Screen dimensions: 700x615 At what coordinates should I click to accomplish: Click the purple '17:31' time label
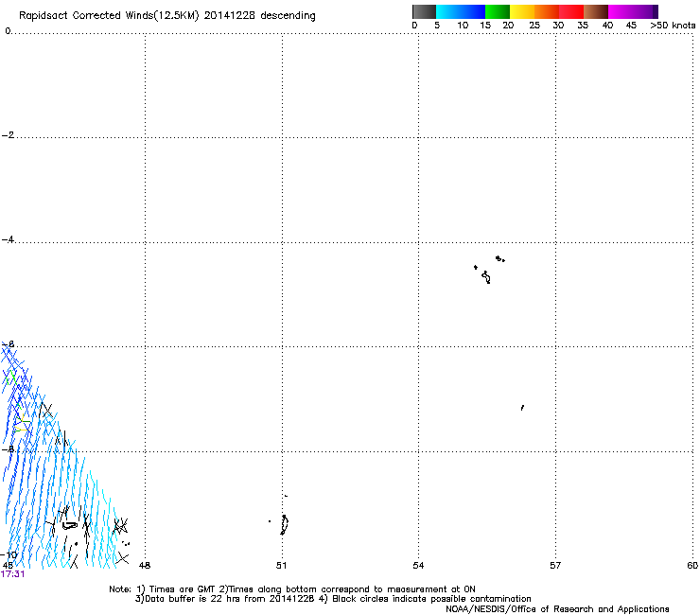tap(12, 574)
